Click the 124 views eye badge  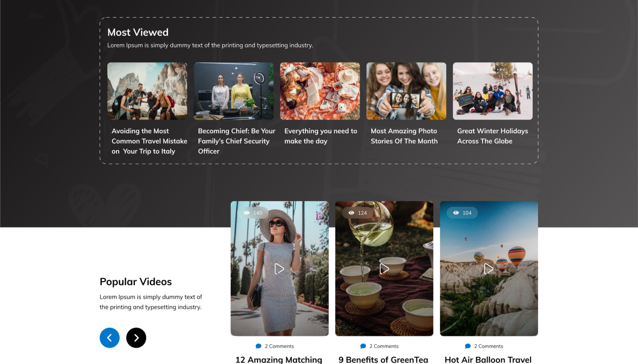pyautogui.click(x=357, y=213)
